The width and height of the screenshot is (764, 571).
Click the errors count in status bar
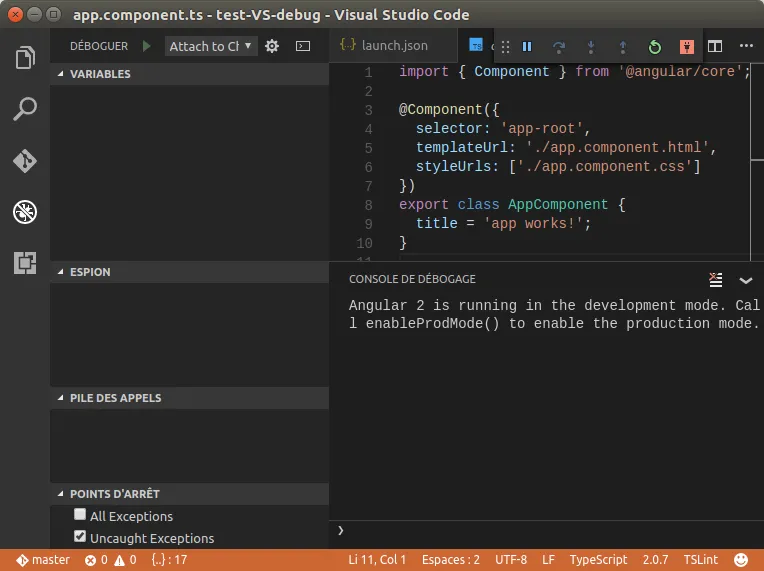(96, 560)
